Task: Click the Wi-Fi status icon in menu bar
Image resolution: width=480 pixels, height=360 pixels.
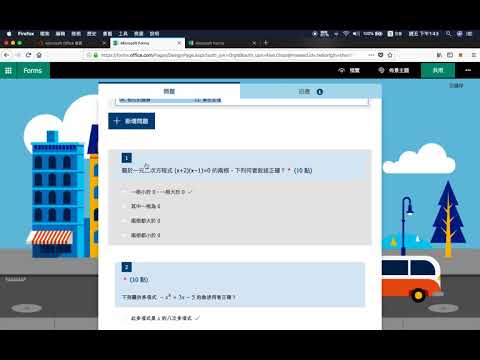Action: [x=346, y=34]
